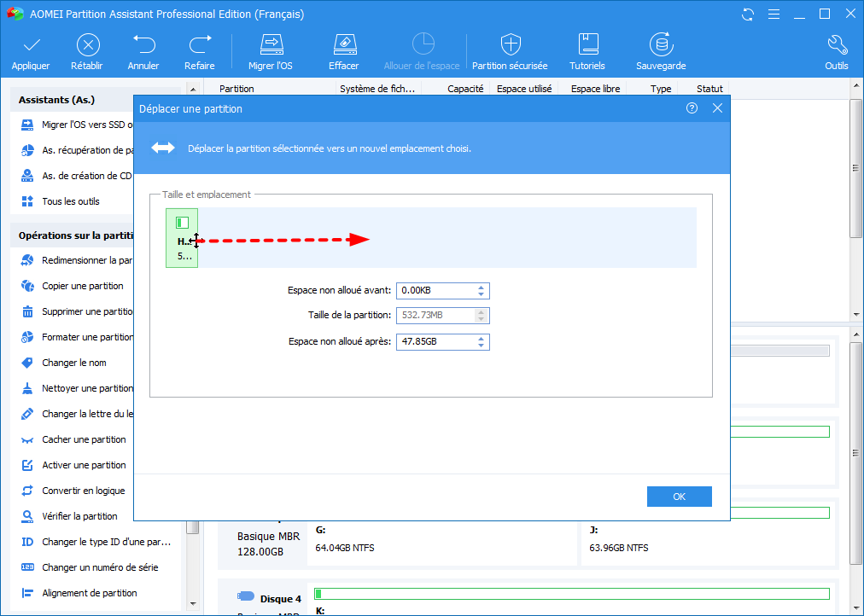The height and width of the screenshot is (616, 864).
Task: Select the G: 64.04GB NTFS partition
Action: coord(442,543)
